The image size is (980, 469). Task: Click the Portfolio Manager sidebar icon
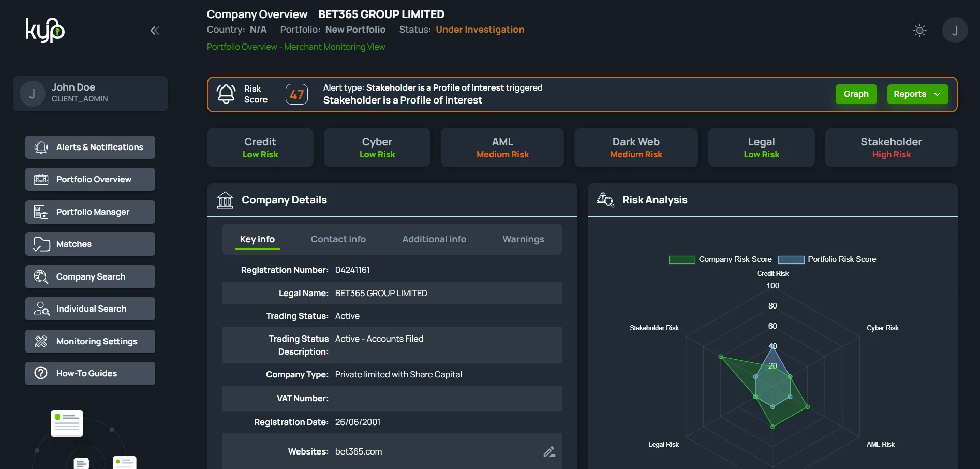[41, 212]
